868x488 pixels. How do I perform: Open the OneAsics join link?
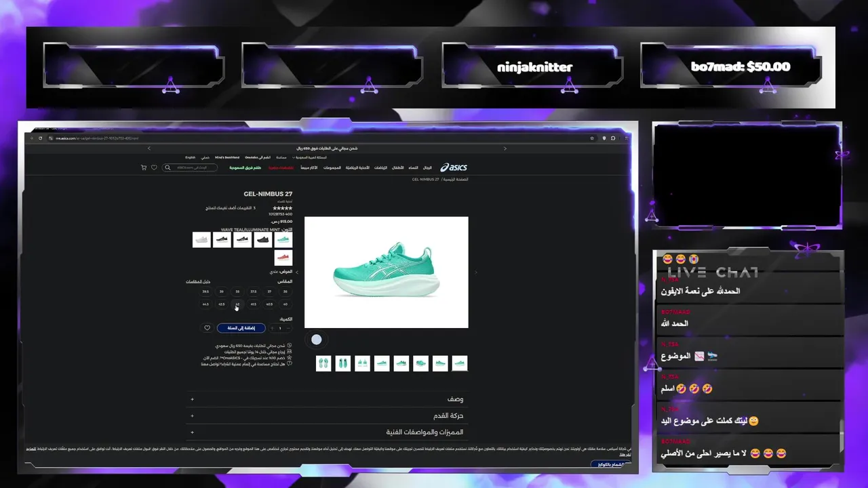(258, 157)
